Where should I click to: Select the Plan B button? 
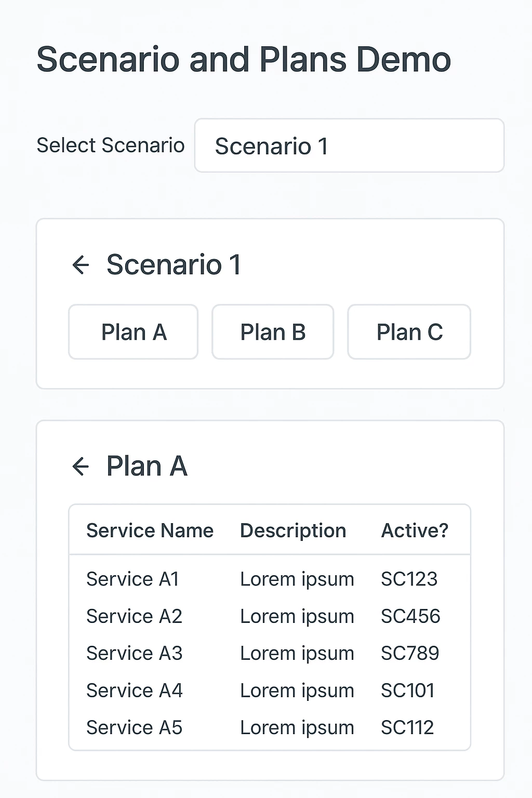(x=273, y=332)
